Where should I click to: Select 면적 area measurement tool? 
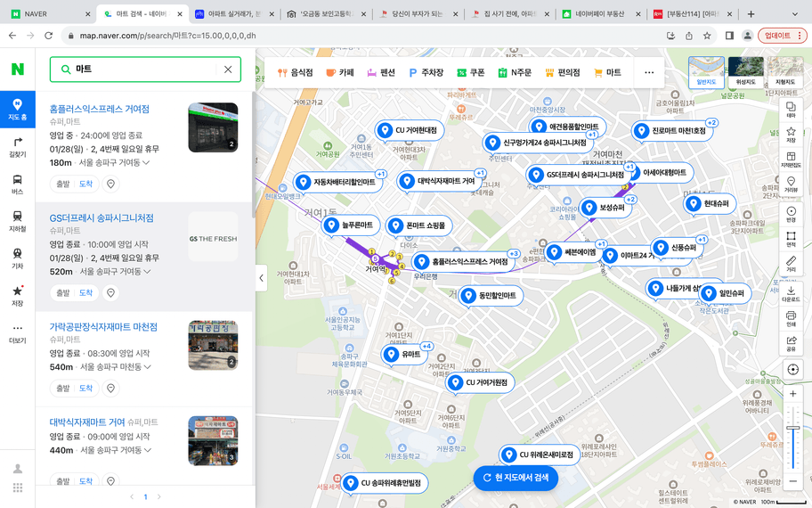click(x=791, y=239)
